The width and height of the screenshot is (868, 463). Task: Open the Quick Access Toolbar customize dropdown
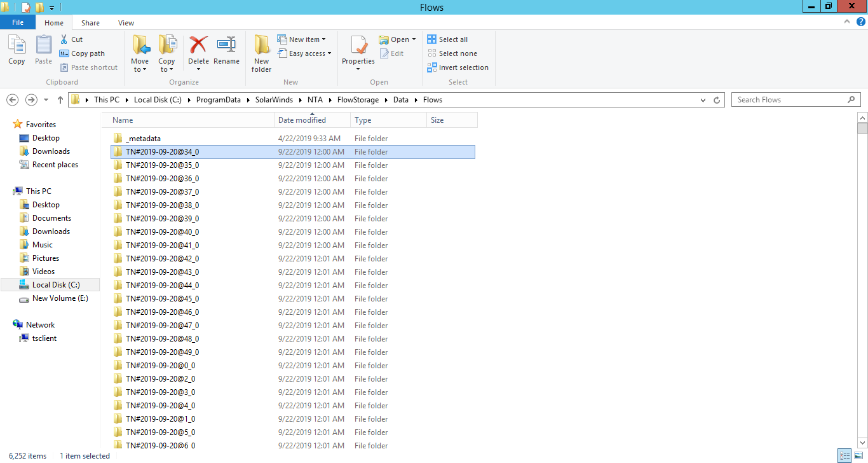coord(51,8)
